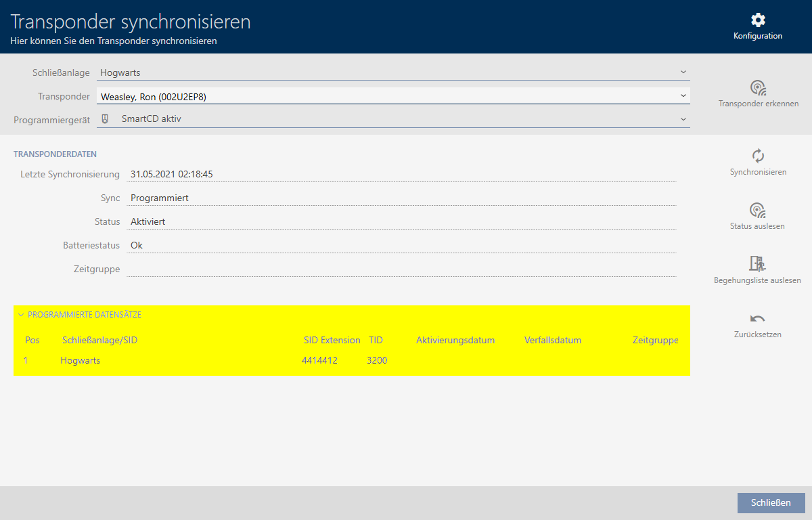
Task: Open the Transponder dropdown with Weasley, Ron
Action: click(x=392, y=97)
